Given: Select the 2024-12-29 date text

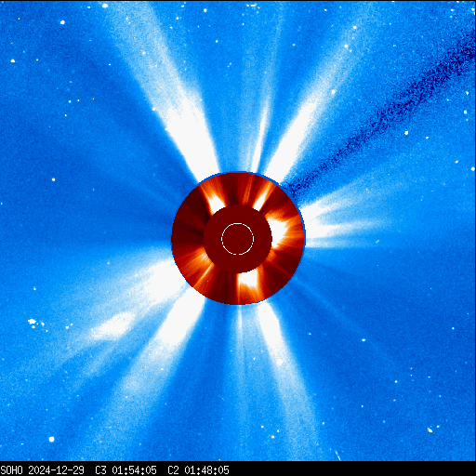Looking at the screenshot, I should [x=57, y=470].
